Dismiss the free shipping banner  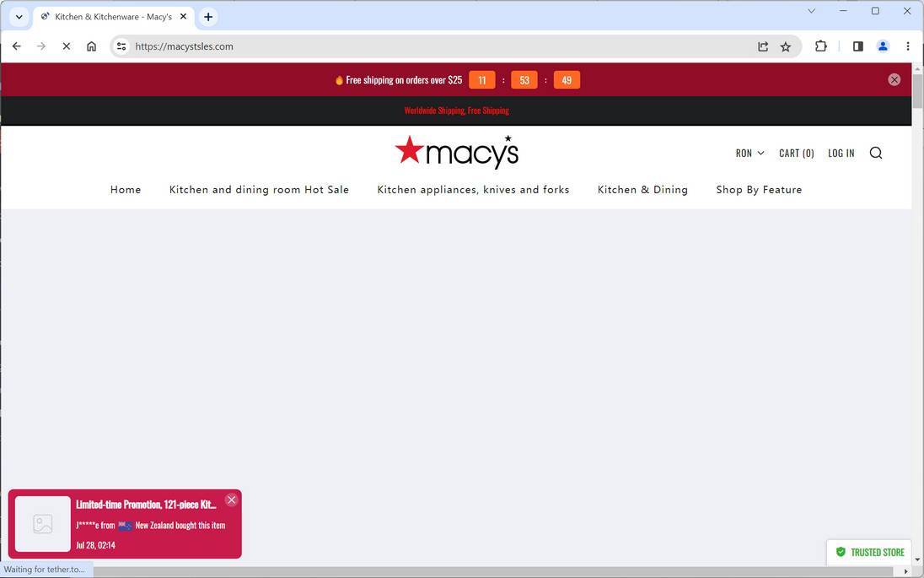tap(894, 78)
